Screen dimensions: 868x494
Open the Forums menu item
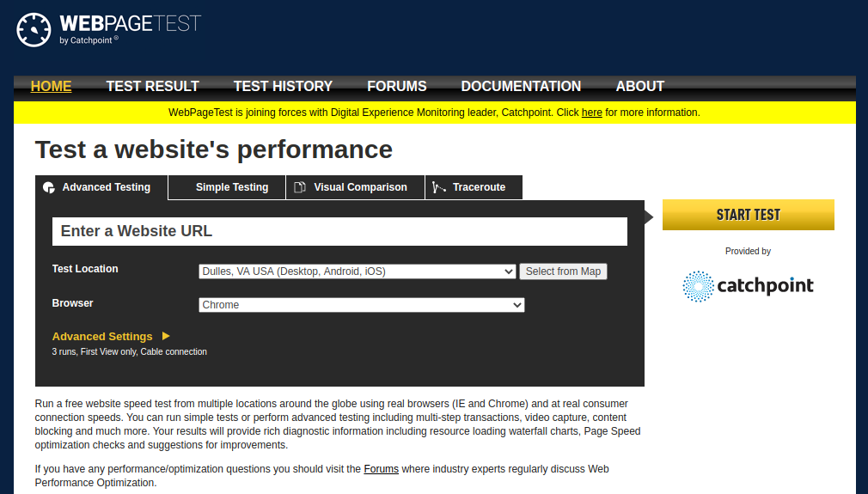[397, 86]
